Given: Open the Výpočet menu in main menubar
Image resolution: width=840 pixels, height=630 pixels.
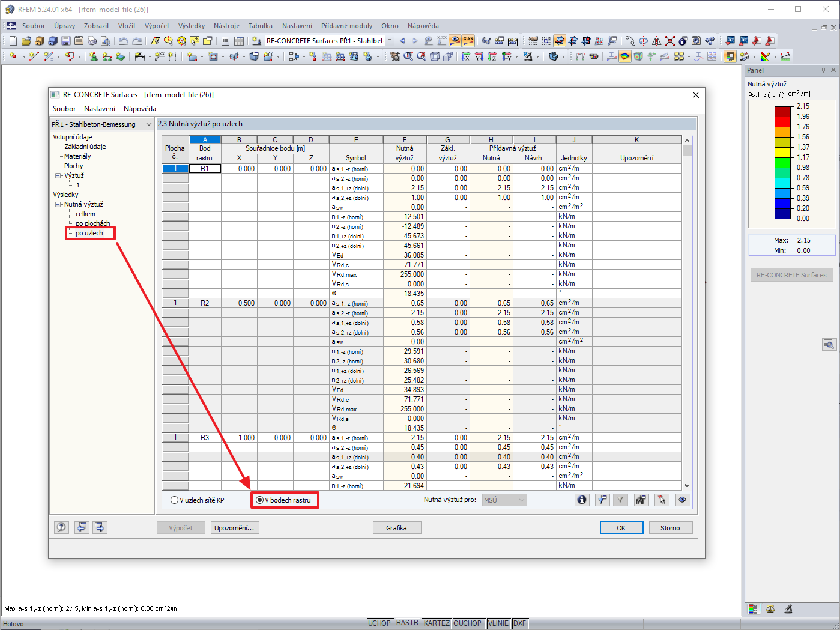Looking at the screenshot, I should pos(157,26).
